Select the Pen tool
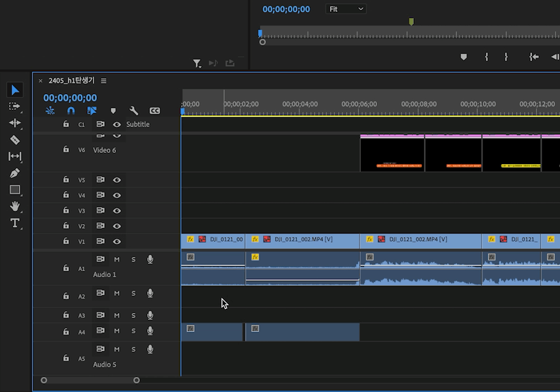The width and height of the screenshot is (560, 392). coord(15,173)
